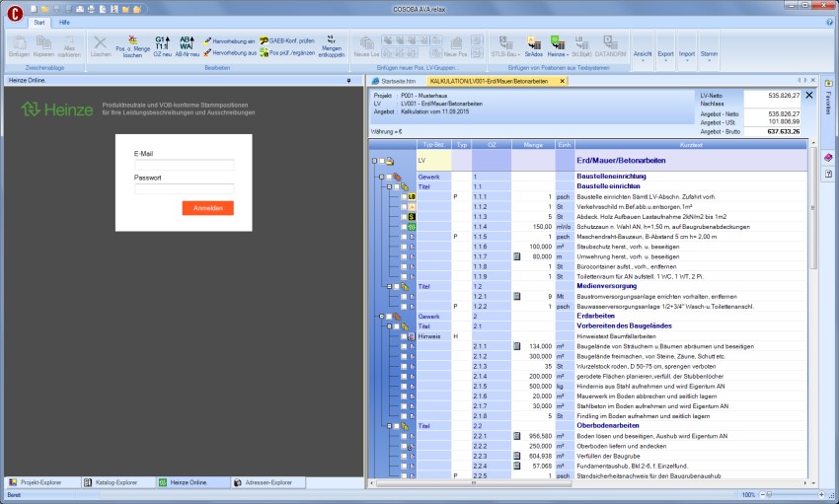Screen dimensions: 839x504
Task: Click the new document icon in quick access bar
Action: 34,9
